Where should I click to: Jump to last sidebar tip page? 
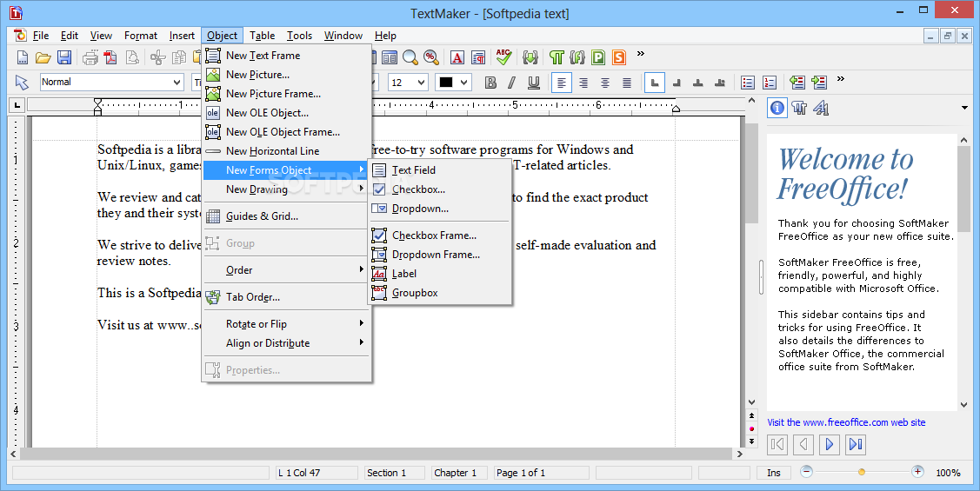pos(856,444)
